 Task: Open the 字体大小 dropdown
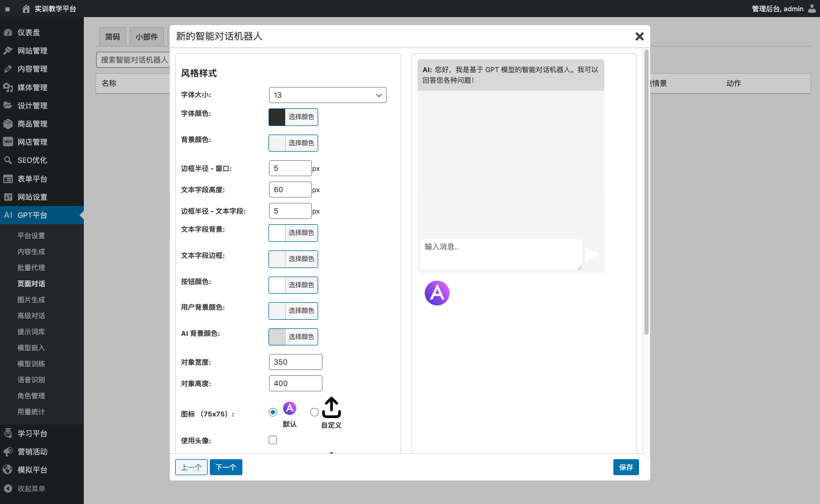[328, 95]
